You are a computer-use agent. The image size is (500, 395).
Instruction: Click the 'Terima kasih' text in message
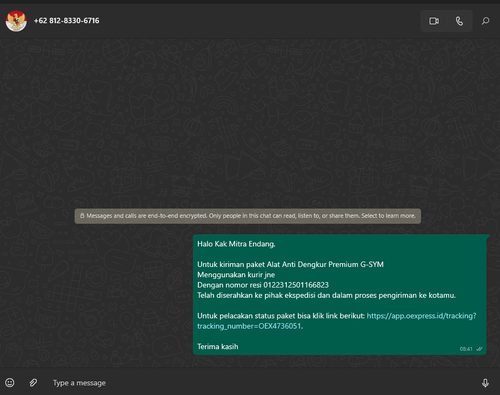tap(217, 347)
